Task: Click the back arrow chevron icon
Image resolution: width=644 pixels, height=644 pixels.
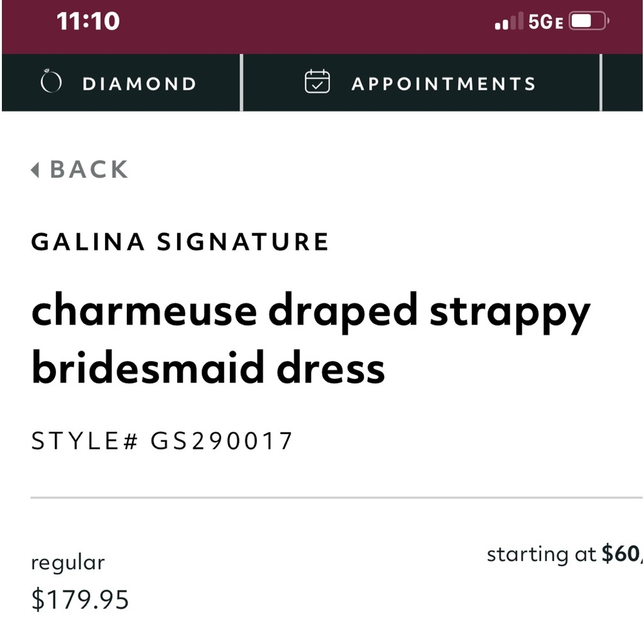Action: [x=35, y=169]
